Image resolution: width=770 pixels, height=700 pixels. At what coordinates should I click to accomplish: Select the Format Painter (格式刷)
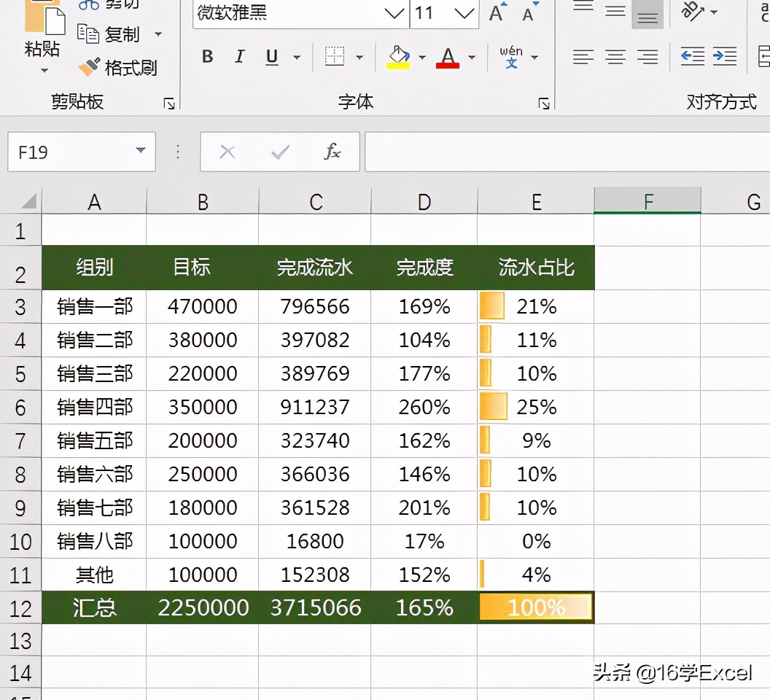(x=118, y=67)
